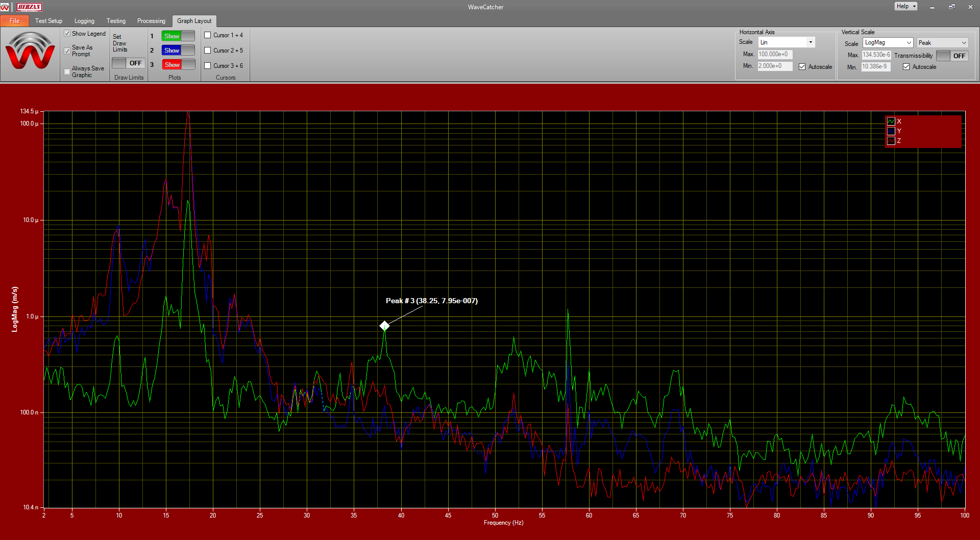The height and width of the screenshot is (540, 980).
Task: Click the Peak #3 diamond marker
Action: coord(384,326)
